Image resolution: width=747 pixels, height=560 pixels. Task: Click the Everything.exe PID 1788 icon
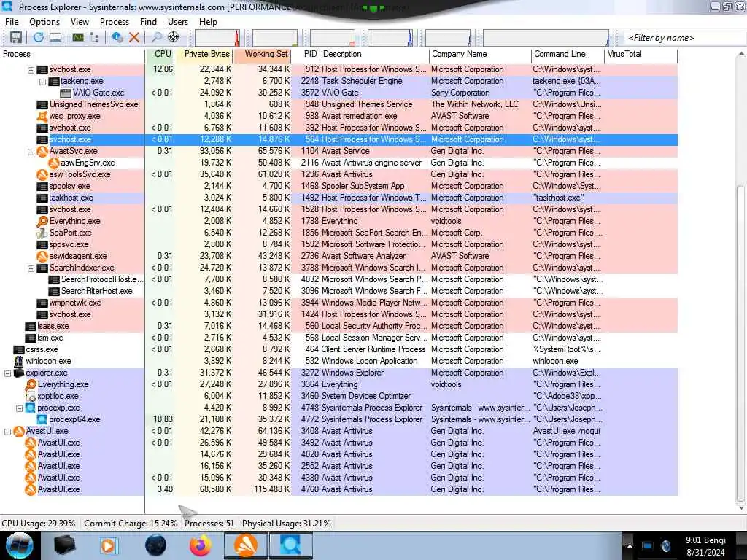pos(42,221)
